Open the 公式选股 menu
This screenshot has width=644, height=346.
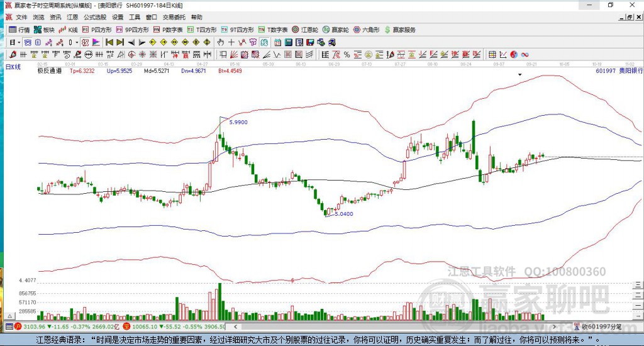click(95, 17)
